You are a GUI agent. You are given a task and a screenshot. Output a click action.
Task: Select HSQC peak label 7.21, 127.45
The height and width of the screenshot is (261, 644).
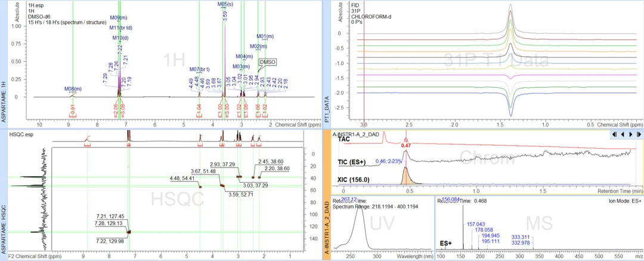(110, 217)
